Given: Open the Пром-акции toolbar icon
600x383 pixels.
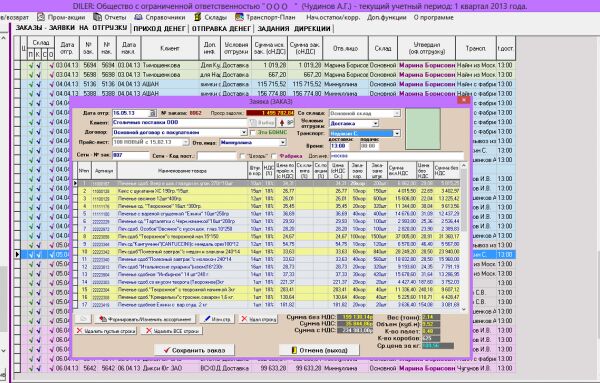Looking at the screenshot, I should (41, 17).
